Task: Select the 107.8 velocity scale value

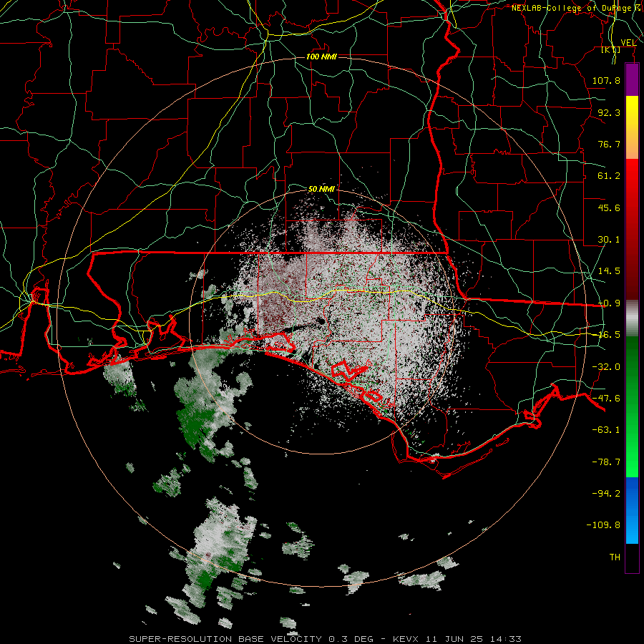Action: tap(606, 80)
